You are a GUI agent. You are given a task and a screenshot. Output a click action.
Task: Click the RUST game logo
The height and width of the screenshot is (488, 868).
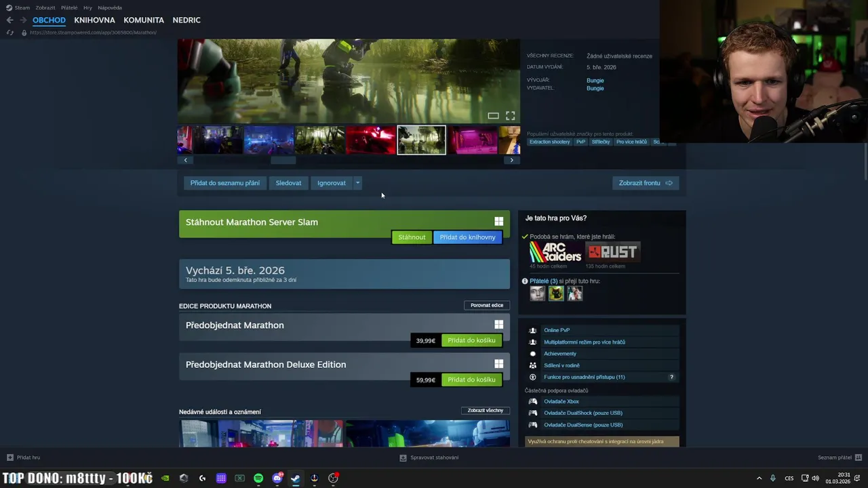tap(612, 252)
